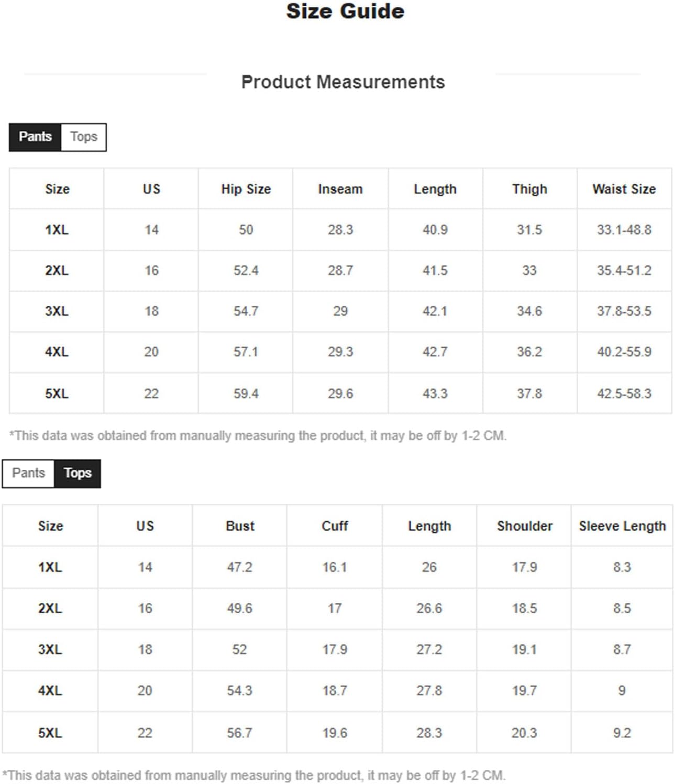The height and width of the screenshot is (784, 675).
Task: Click the Inseam column header
Action: click(340, 189)
